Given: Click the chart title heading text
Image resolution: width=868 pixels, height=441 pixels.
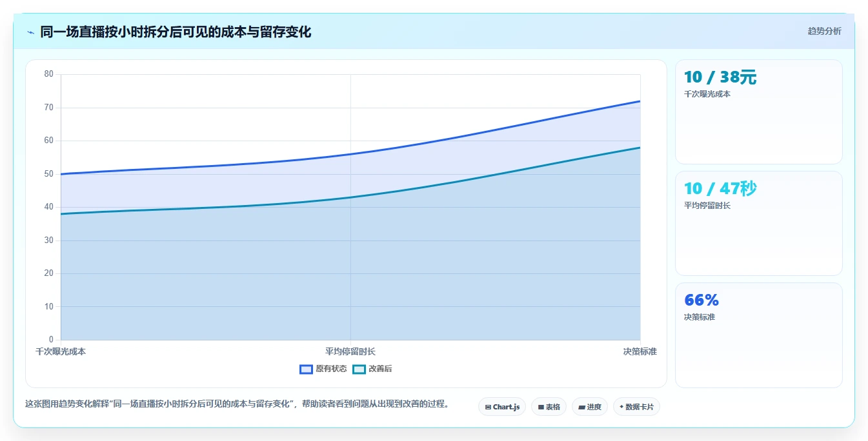Looking at the screenshot, I should tap(176, 32).
